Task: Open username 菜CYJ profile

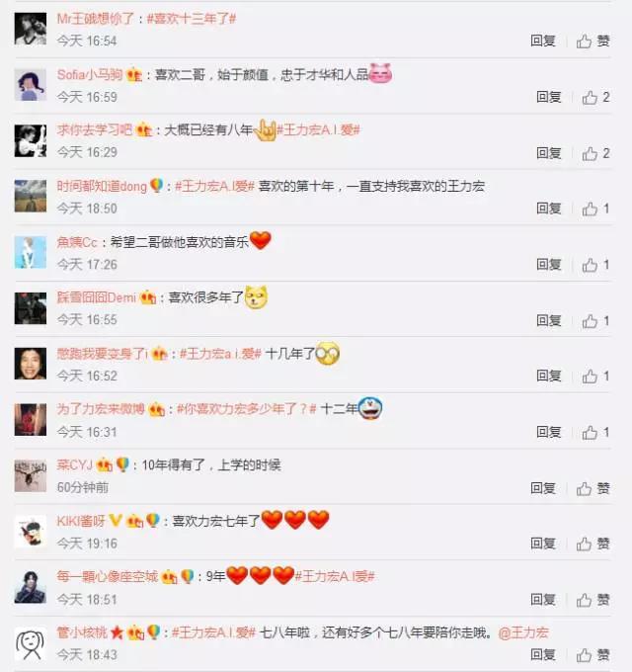Action: tap(74, 464)
